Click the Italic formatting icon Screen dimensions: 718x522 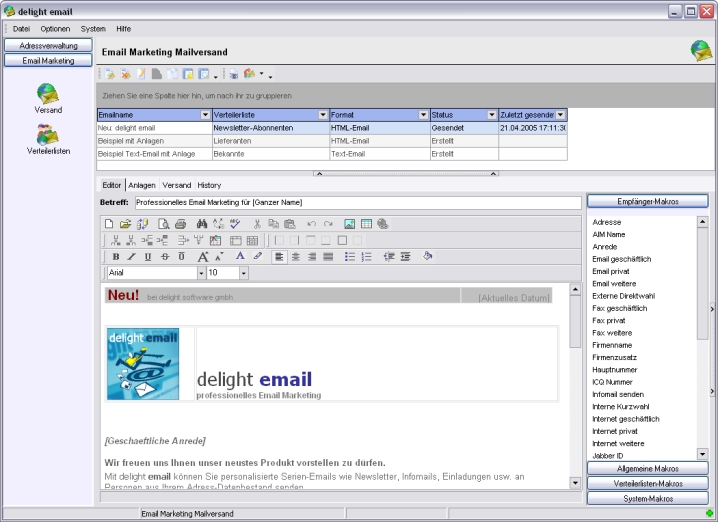click(131, 257)
